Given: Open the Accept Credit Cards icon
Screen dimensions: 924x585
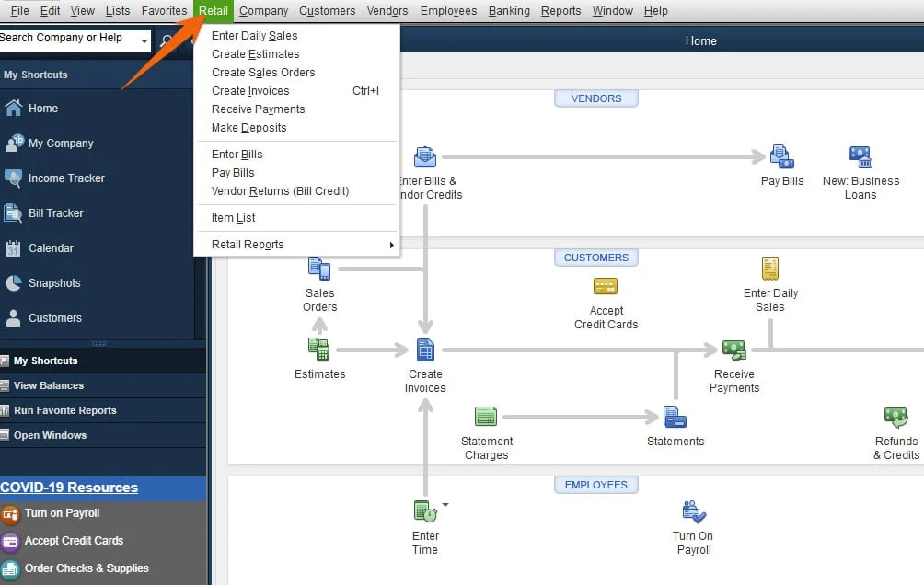Looking at the screenshot, I should tap(606, 286).
